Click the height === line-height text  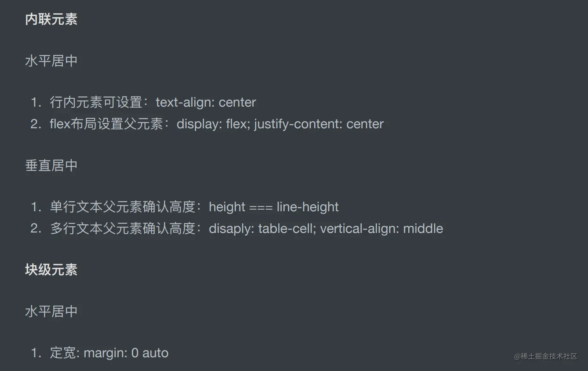[274, 207]
